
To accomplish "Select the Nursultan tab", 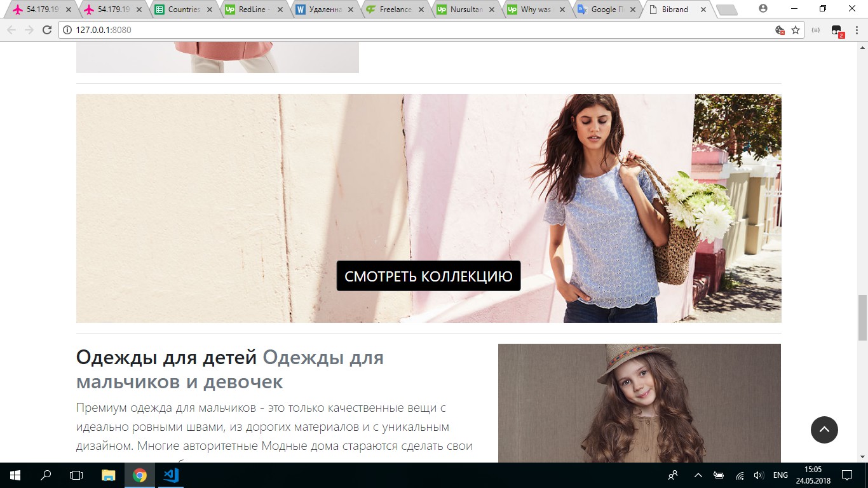I will point(466,10).
